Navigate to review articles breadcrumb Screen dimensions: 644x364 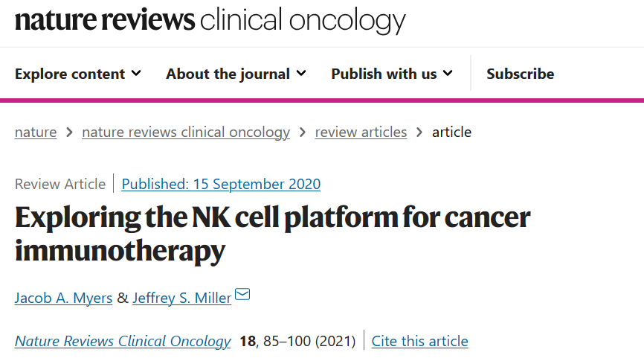pos(361,132)
